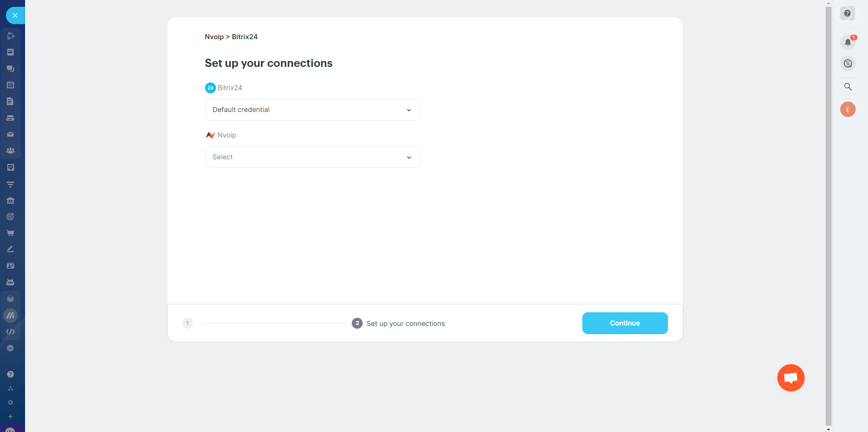Click the notifications bell icon
Image resolution: width=868 pixels, height=432 pixels.
(847, 42)
